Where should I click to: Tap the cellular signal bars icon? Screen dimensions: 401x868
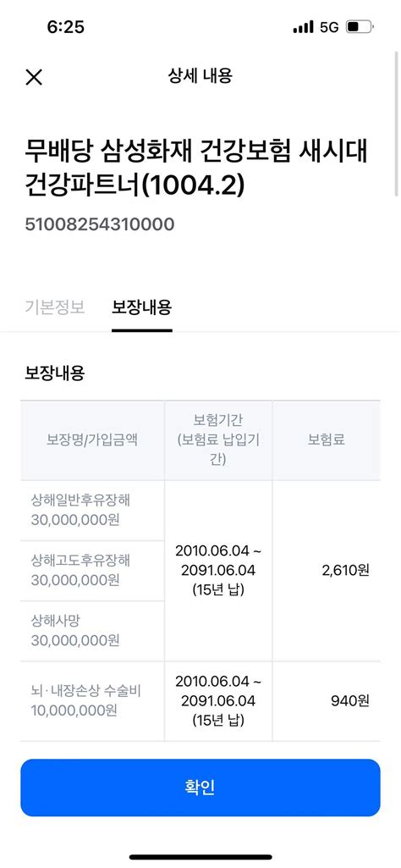coord(303,27)
